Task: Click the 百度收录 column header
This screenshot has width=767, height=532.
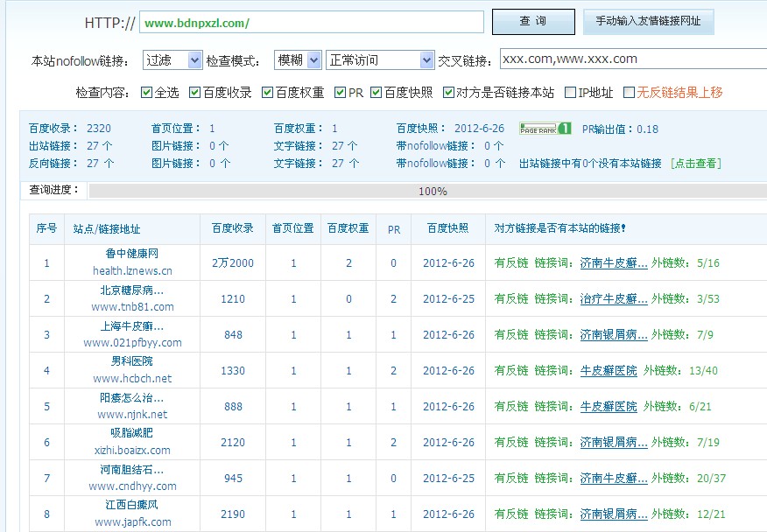Action: pos(232,228)
